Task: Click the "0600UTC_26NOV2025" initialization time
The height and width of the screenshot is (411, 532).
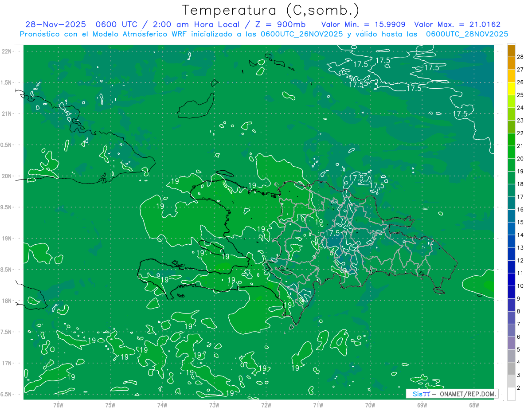Action: [301, 34]
